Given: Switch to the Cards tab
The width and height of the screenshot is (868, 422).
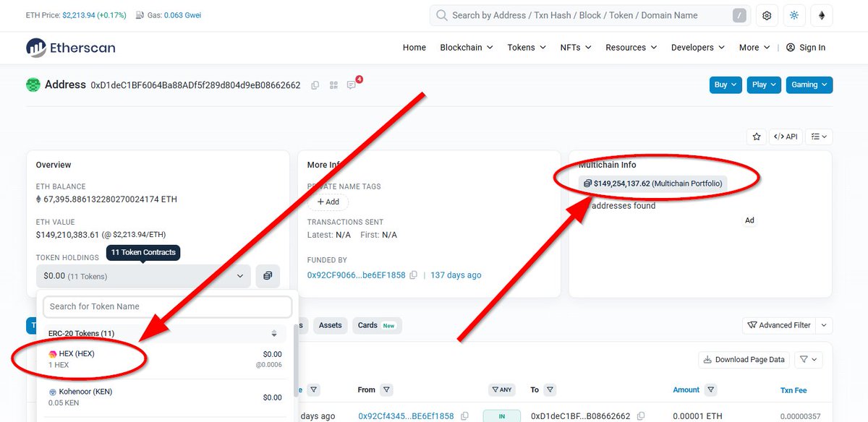Looking at the screenshot, I should (377, 325).
